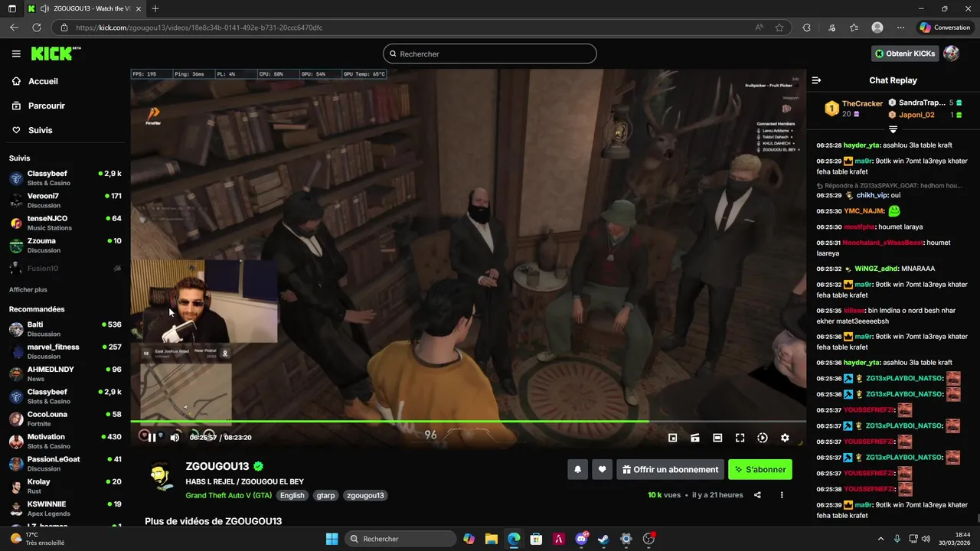The image size is (980, 551).
Task: Click S'abonner subscribe button
Action: click(x=760, y=470)
